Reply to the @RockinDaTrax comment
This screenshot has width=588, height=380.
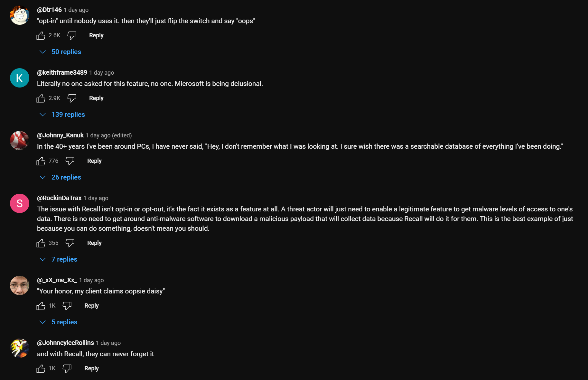pyautogui.click(x=94, y=243)
